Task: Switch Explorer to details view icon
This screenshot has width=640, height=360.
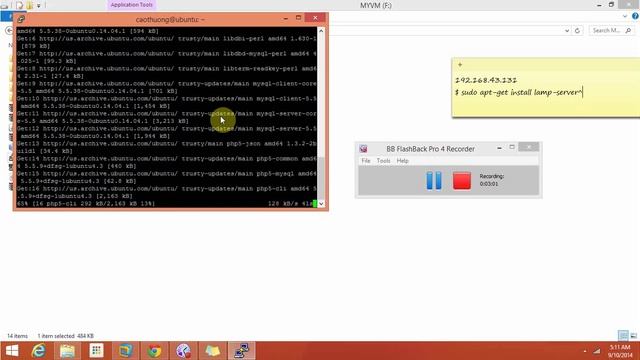Action: 623,336
